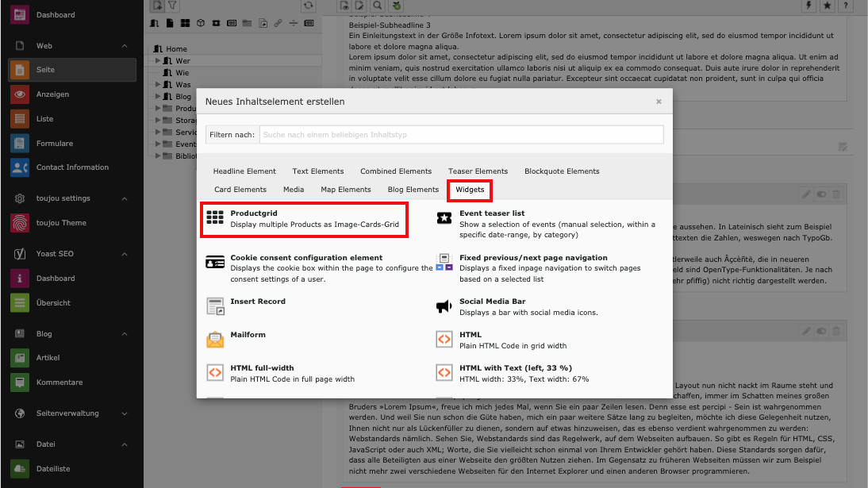Collapse the Yoast SEO module group
Viewport: 868px width, 488px height.
[125, 254]
